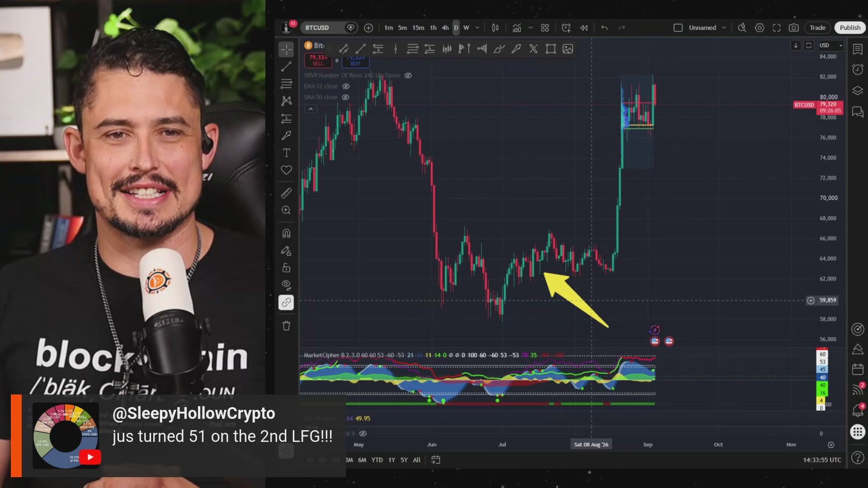Open the help center question mark
This screenshot has width=868, height=488.
[858, 458]
